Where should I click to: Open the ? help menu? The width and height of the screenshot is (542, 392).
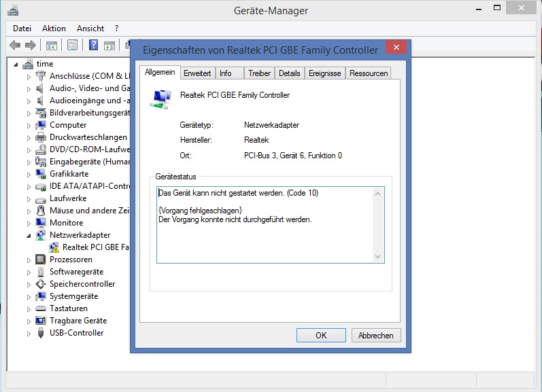point(116,29)
